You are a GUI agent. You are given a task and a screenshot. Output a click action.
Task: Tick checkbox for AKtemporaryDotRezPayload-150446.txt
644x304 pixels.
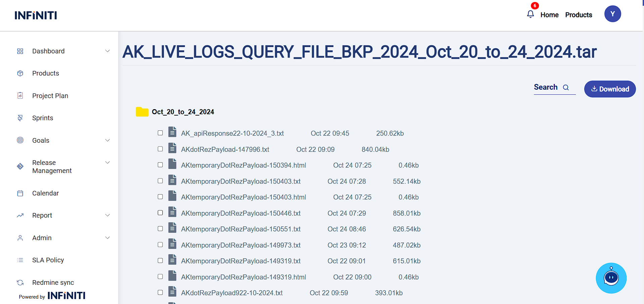click(x=160, y=213)
